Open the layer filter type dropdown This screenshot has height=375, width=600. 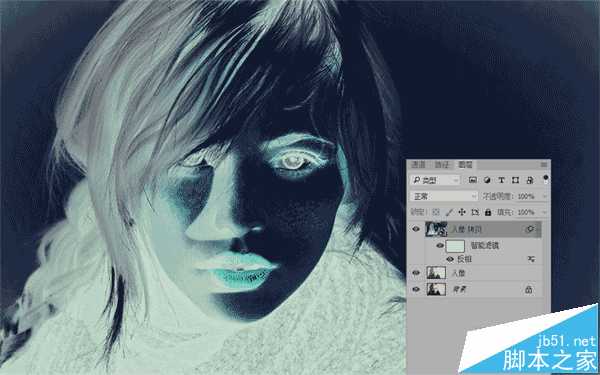pyautogui.click(x=435, y=180)
